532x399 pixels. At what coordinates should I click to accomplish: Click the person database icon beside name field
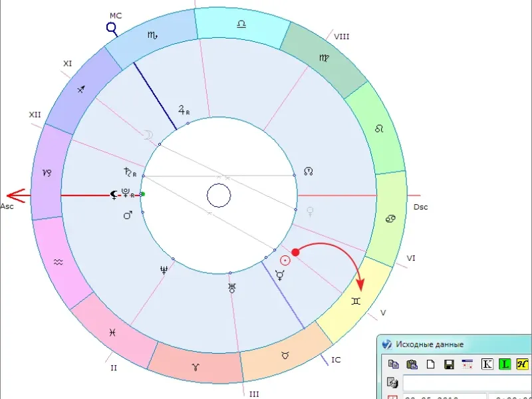(392, 384)
